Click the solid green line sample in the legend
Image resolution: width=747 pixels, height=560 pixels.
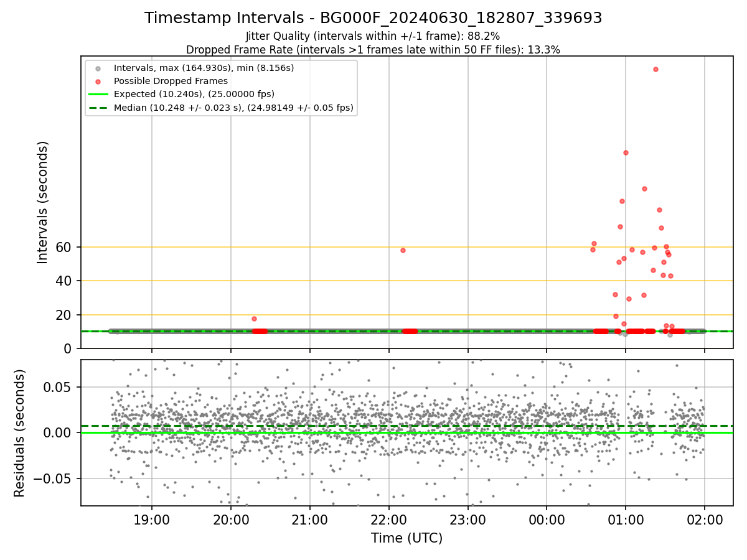pyautogui.click(x=98, y=95)
